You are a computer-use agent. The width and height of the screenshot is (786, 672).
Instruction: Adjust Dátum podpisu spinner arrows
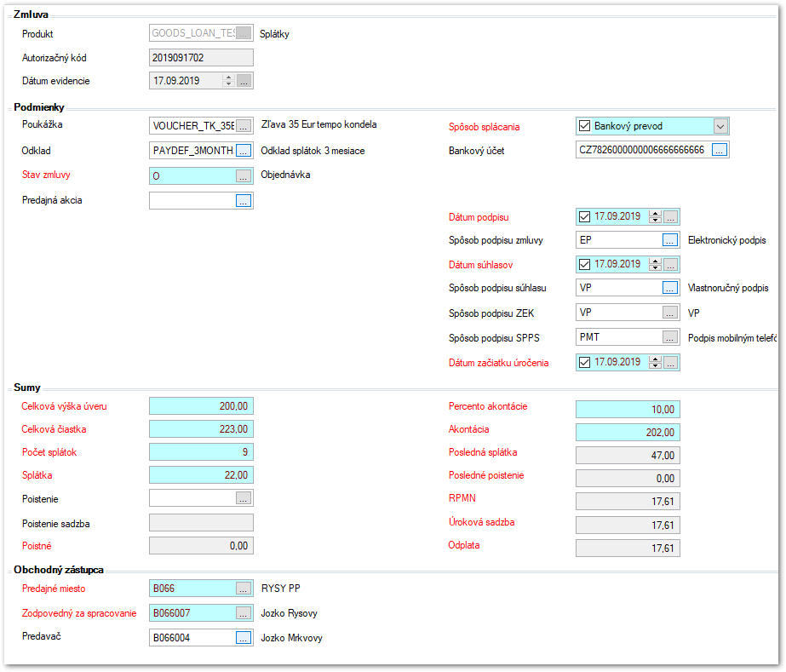coord(655,216)
